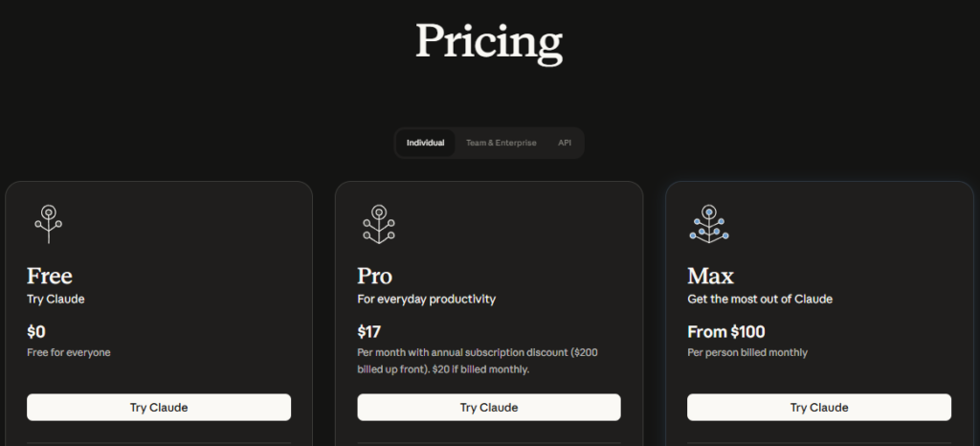Image resolution: width=980 pixels, height=446 pixels.
Task: Click the Free plan title
Action: [50, 277]
